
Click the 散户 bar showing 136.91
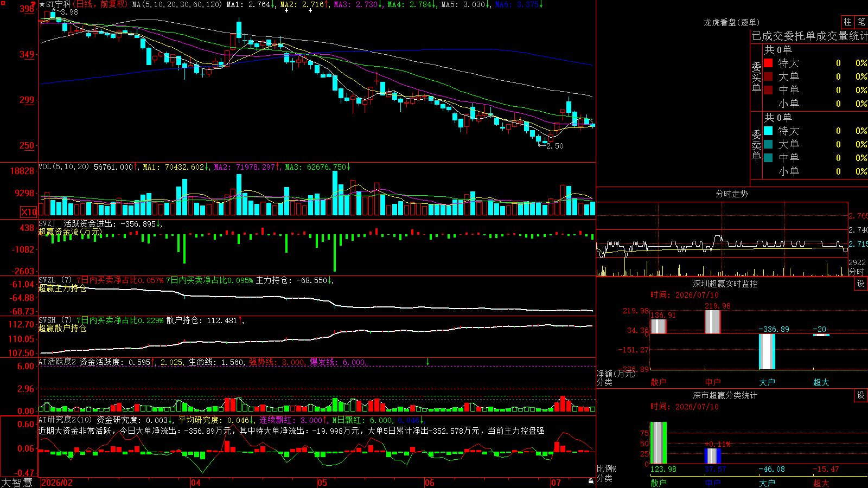tap(659, 326)
